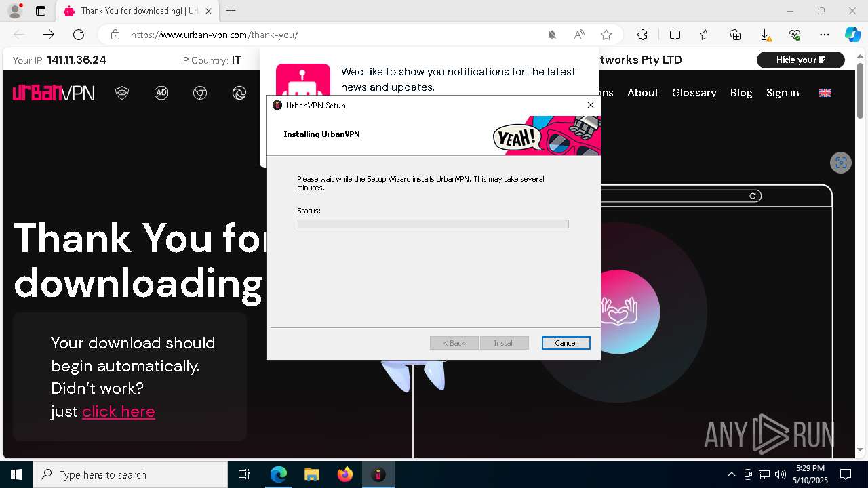Viewport: 868px width, 488px height.
Task: Open browser Extensions puzzle icon
Action: [642, 35]
